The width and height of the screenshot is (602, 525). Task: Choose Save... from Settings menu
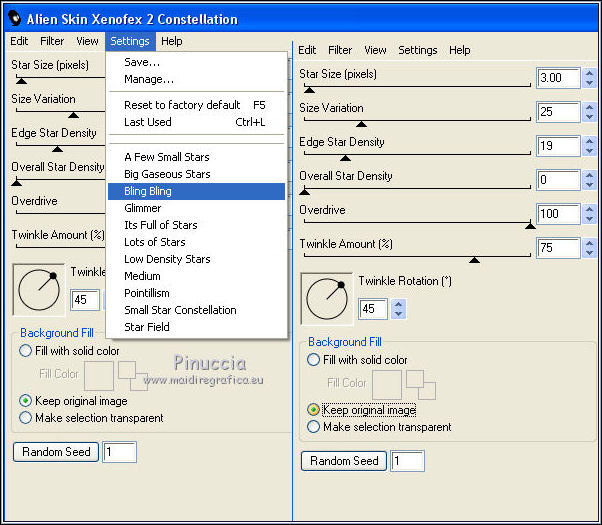[x=197, y=62]
